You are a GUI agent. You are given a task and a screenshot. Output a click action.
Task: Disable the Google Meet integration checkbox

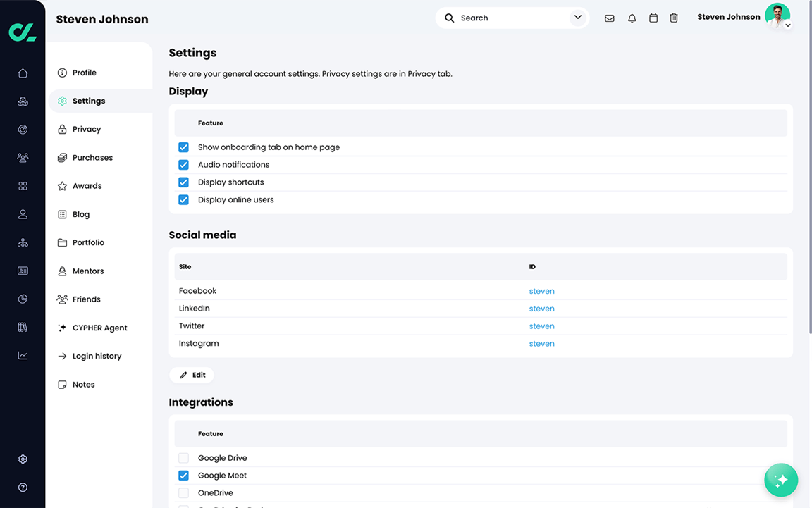point(183,476)
